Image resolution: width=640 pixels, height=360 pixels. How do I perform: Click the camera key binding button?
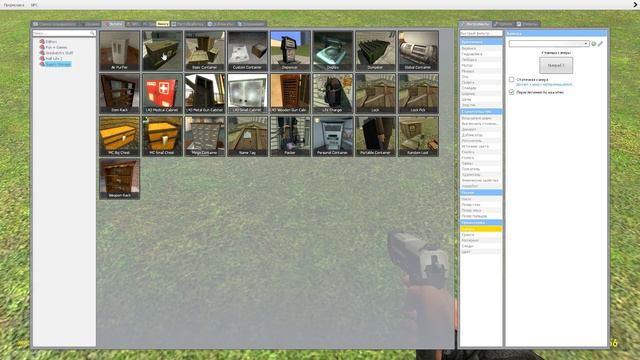point(556,65)
